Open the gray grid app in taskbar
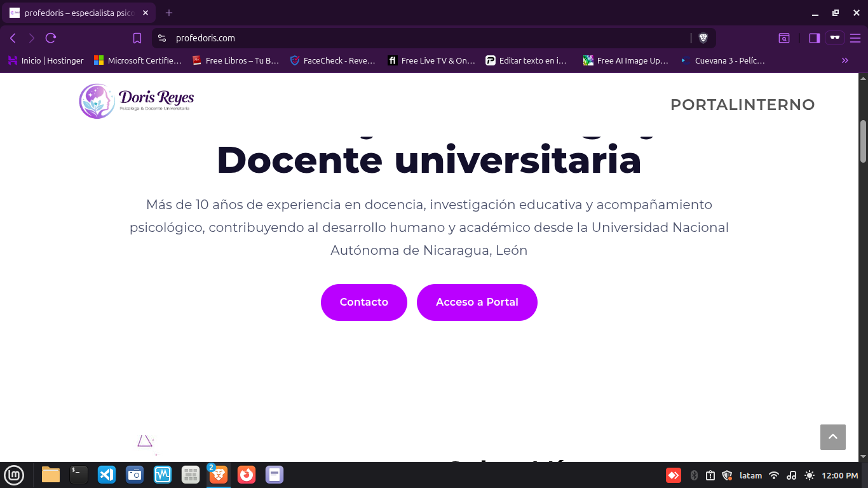Viewport: 868px width, 488px height. [191, 475]
